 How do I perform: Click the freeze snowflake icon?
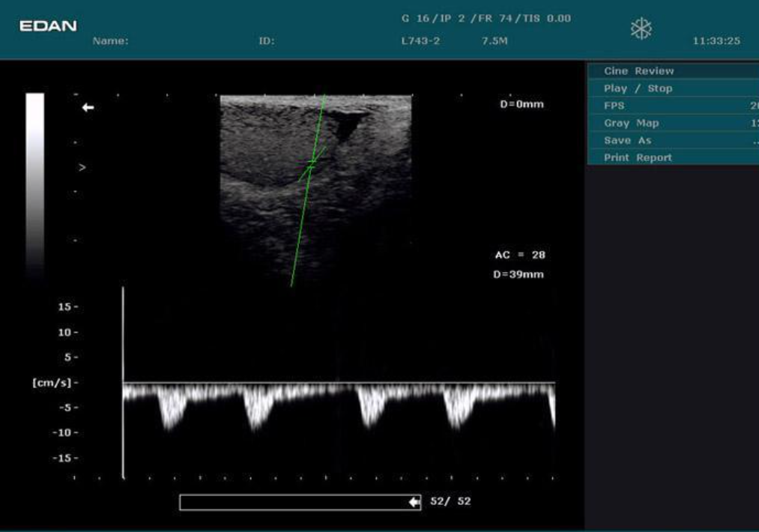pyautogui.click(x=641, y=29)
